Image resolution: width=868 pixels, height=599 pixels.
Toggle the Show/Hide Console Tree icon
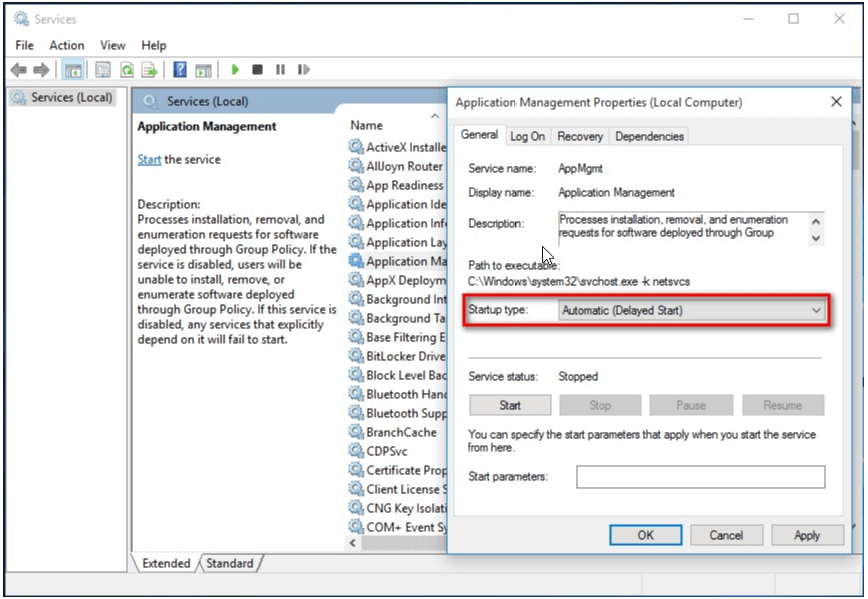pyautogui.click(x=73, y=70)
